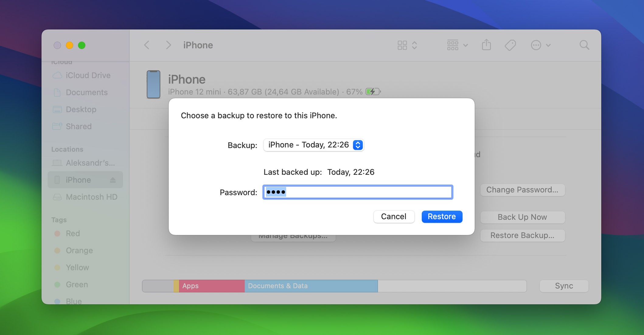Click the share icon in the toolbar

pos(486,44)
